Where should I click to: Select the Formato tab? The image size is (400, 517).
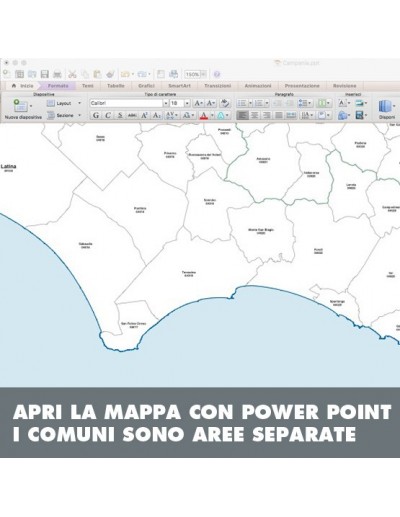click(x=58, y=86)
